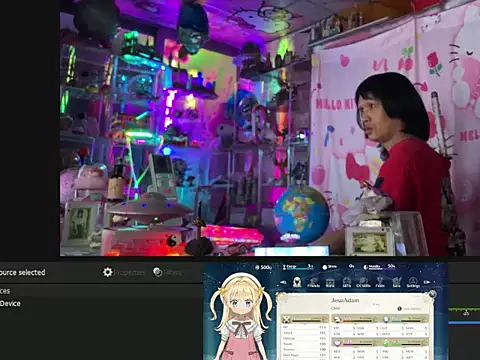The image size is (480, 360).
Task: Go to previous game menu page arrow
Action: click(x=283, y=282)
